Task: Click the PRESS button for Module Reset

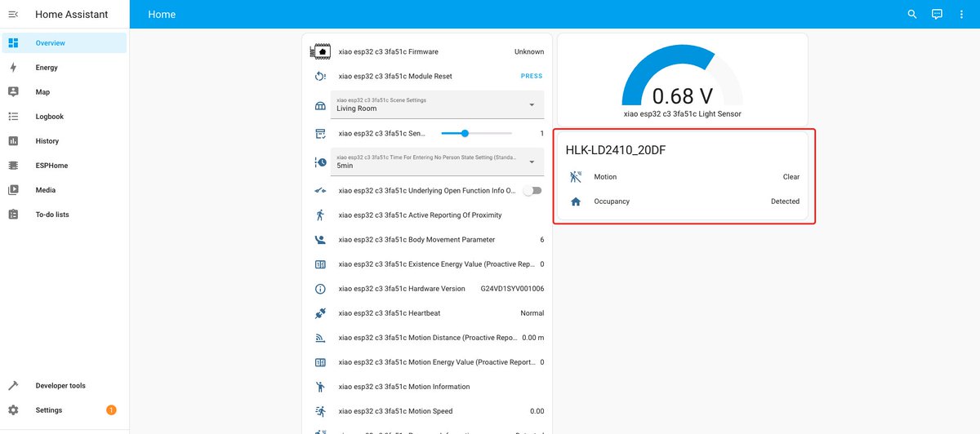Action: click(x=532, y=76)
